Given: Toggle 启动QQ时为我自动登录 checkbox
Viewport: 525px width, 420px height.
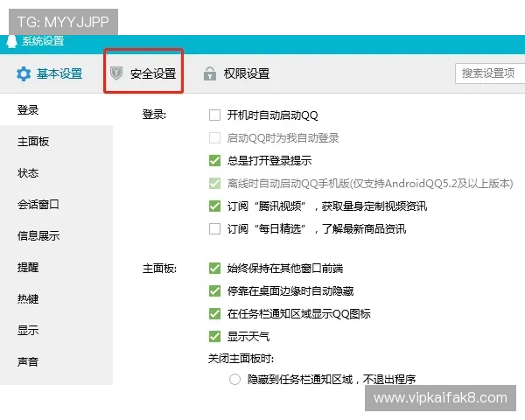Looking at the screenshot, I should pyautogui.click(x=214, y=137).
